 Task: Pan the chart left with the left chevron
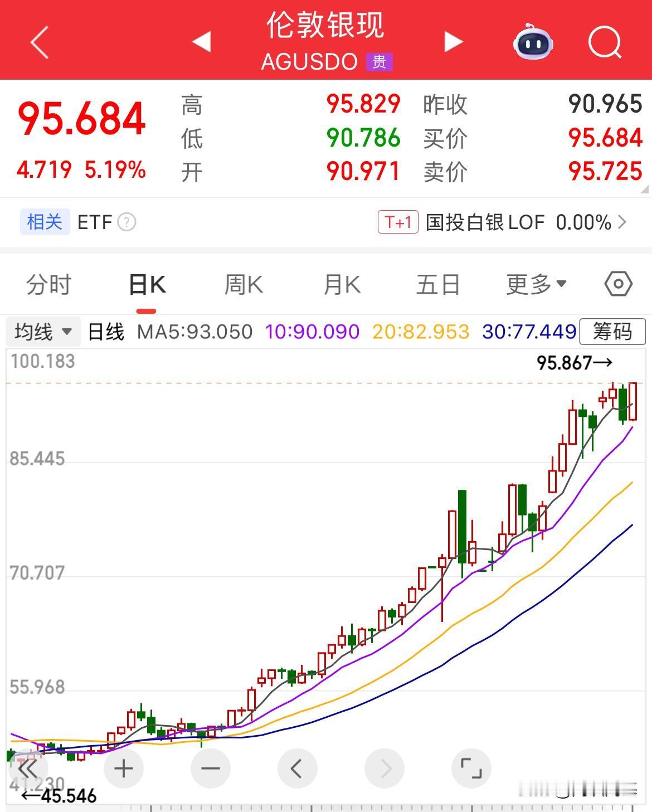coord(297,767)
